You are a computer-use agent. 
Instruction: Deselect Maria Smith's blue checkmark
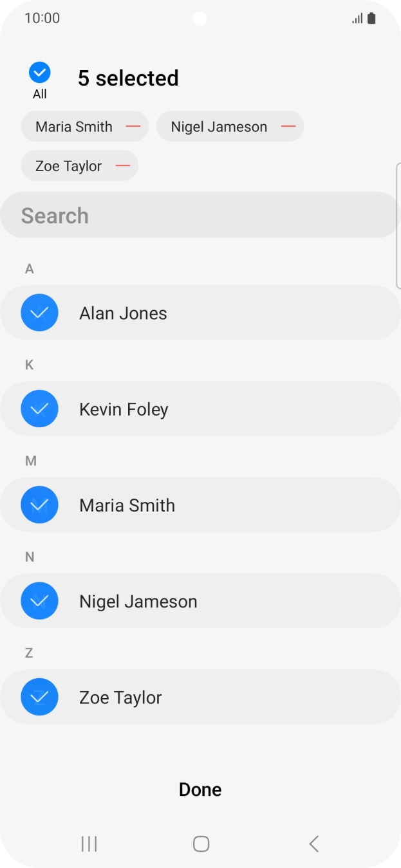[39, 505]
